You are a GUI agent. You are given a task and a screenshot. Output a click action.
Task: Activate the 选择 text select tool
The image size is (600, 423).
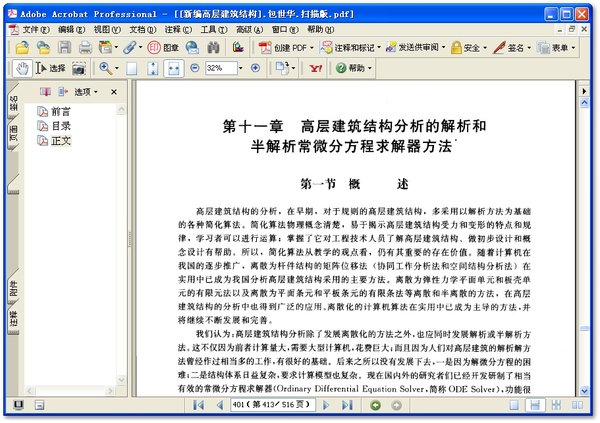pos(51,69)
